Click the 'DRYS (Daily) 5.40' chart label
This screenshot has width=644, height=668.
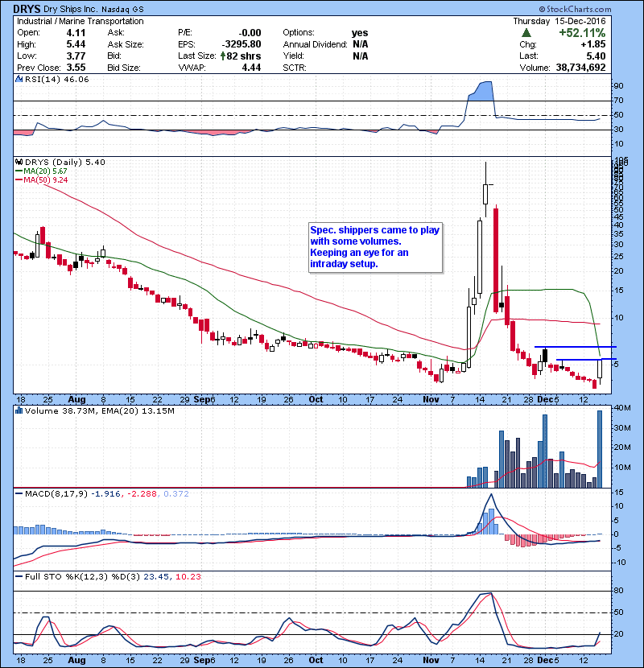[x=64, y=162]
